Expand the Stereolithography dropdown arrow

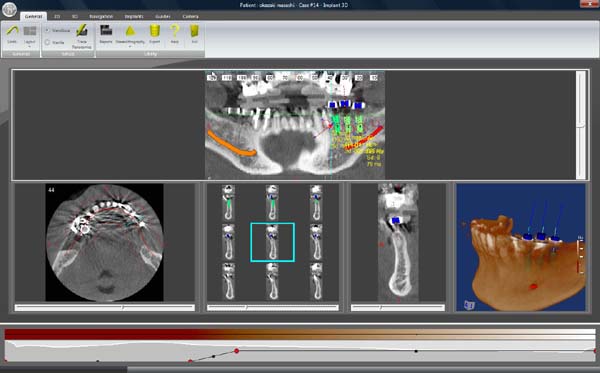click(x=130, y=46)
